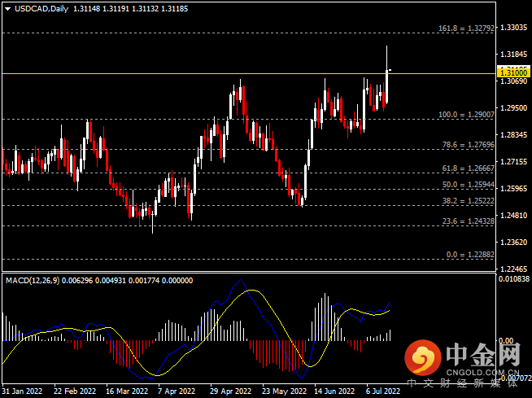Click the 0.0 = 1.22882 Fibonacci label
Image resolution: width=532 pixels, height=398 pixels.
[x=470, y=255]
